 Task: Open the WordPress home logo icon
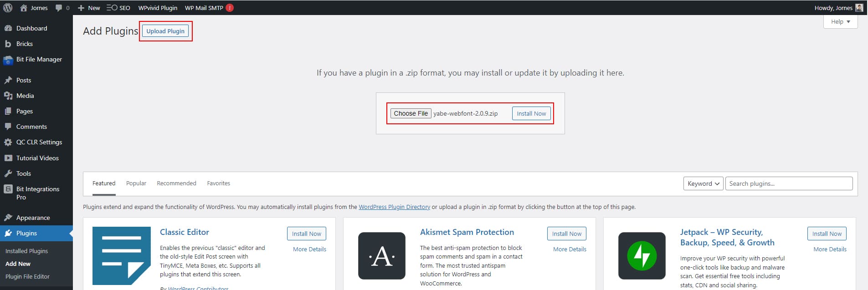click(7, 8)
